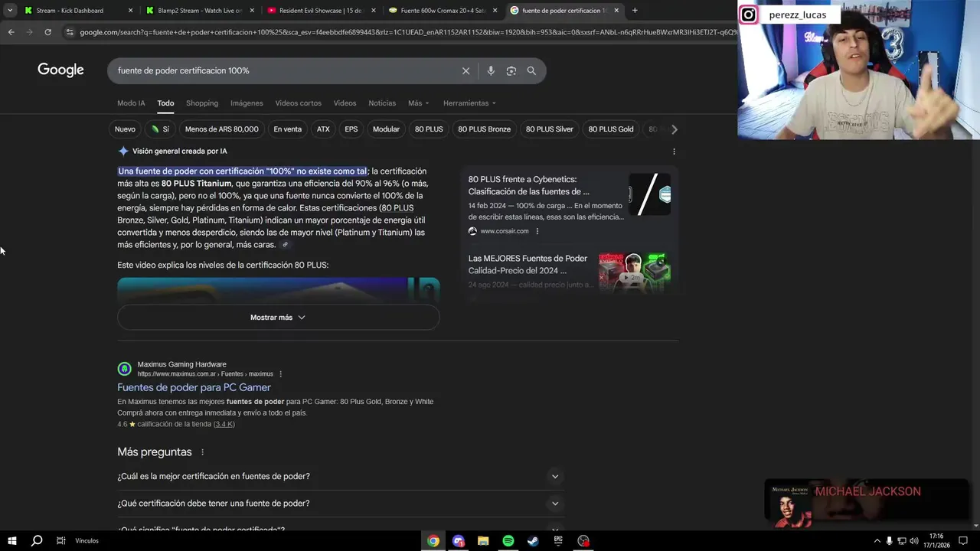Open corsair.com source options menu
Image resolution: width=980 pixels, height=551 pixels.
(x=537, y=231)
